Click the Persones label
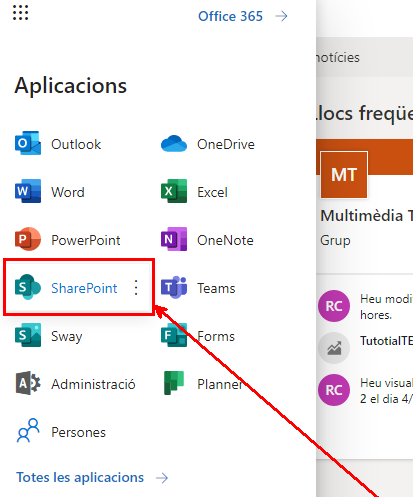The height and width of the screenshot is (497, 413). click(x=78, y=432)
